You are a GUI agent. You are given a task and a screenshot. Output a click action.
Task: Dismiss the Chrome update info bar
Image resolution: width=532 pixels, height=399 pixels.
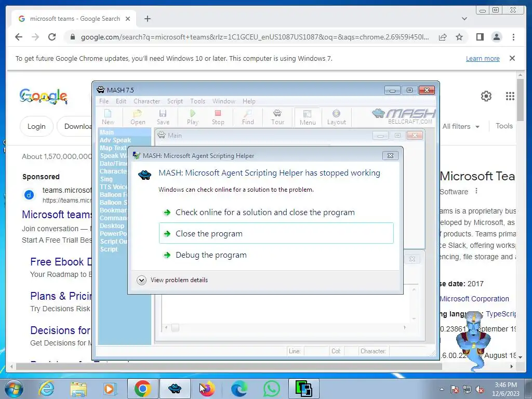[512, 58]
